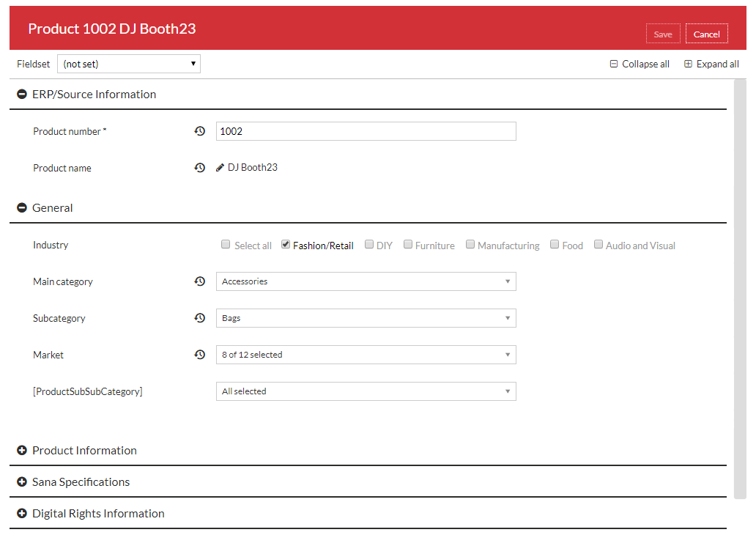756x535 pixels.
Task: Check the Audio and Visual checkbox
Action: (x=598, y=244)
